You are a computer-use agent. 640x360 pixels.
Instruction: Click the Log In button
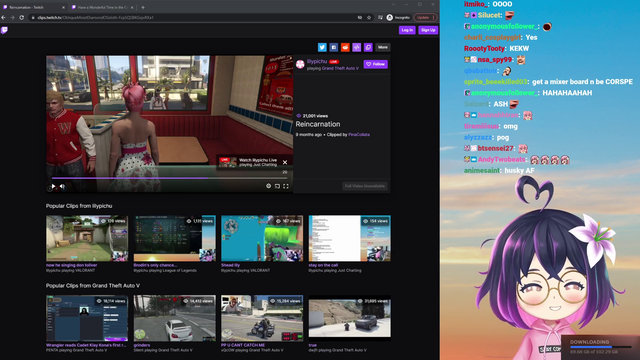[x=407, y=30]
